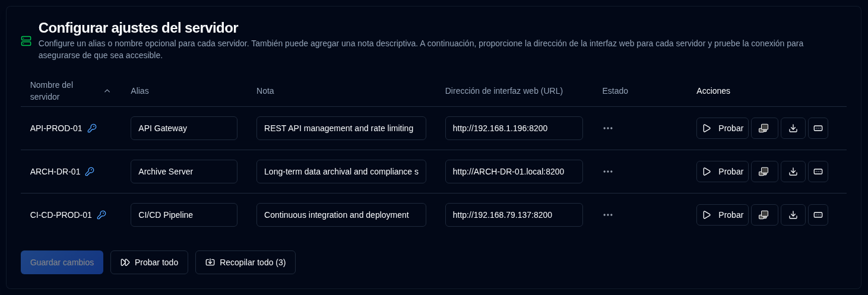Click Dirección de interfaz web (URL) header

(504, 91)
